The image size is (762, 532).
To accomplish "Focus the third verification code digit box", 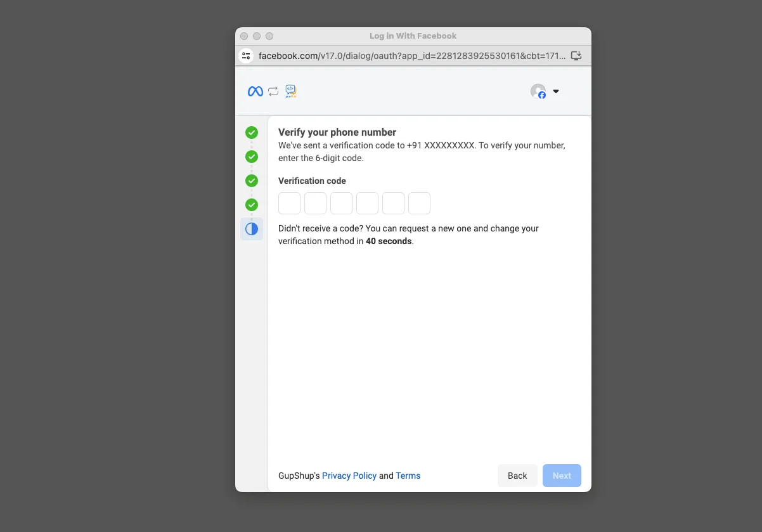I will click(x=341, y=204).
